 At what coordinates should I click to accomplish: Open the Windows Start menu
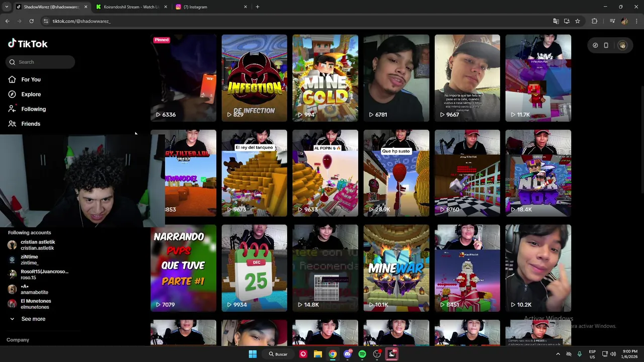pyautogui.click(x=253, y=354)
